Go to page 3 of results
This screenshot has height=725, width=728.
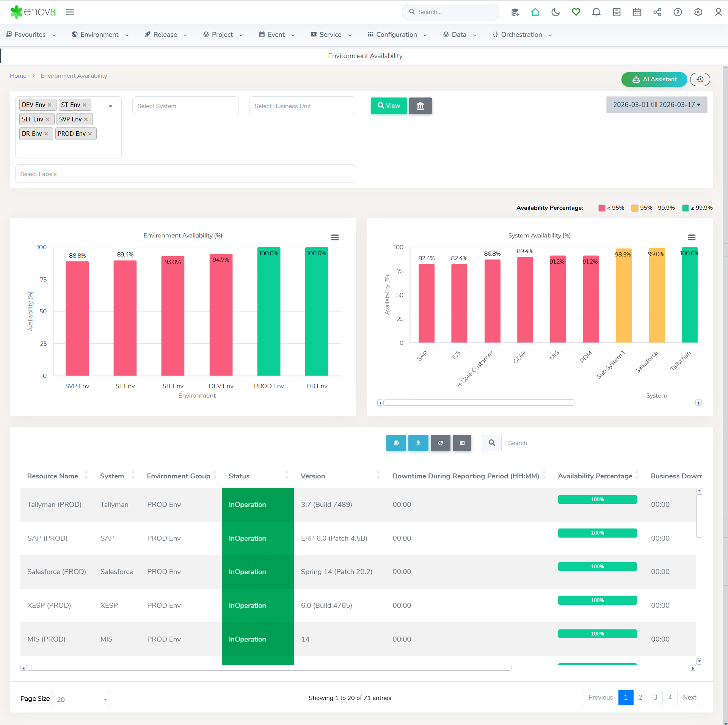(655, 697)
